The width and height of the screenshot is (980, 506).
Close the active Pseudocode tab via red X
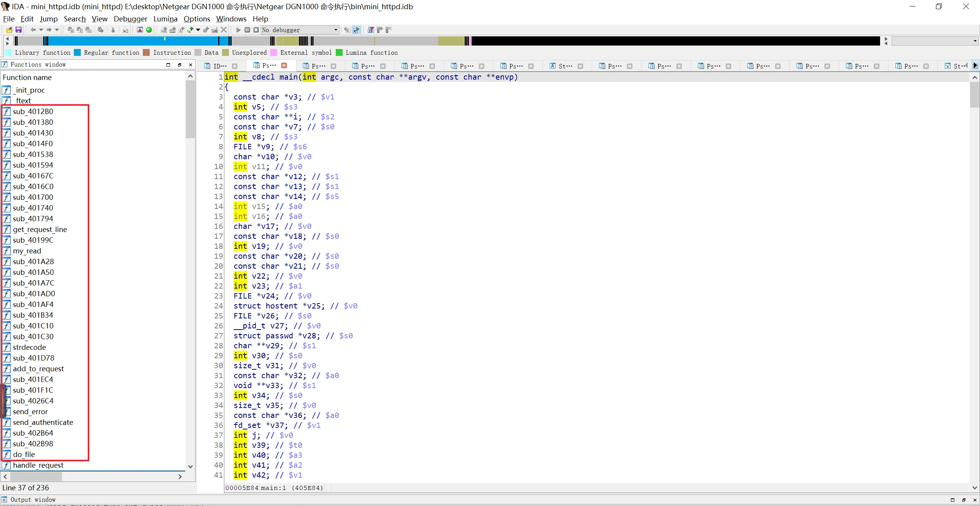[284, 65]
